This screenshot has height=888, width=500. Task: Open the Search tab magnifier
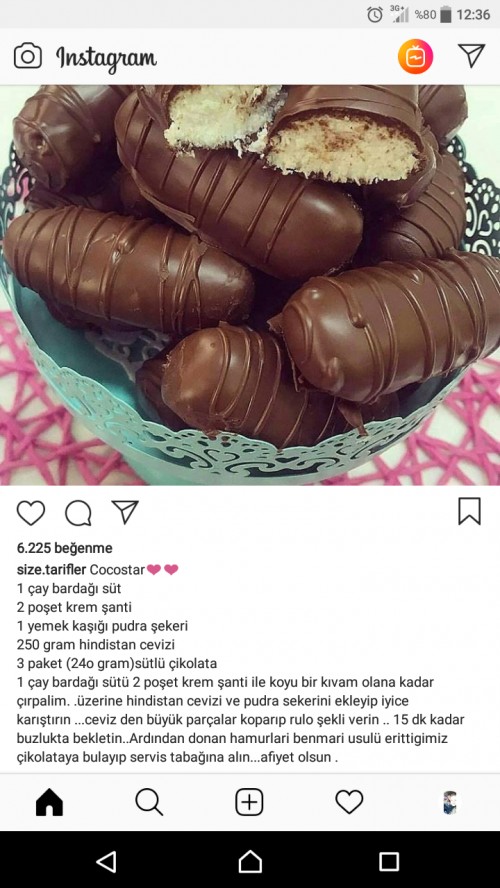(149, 802)
